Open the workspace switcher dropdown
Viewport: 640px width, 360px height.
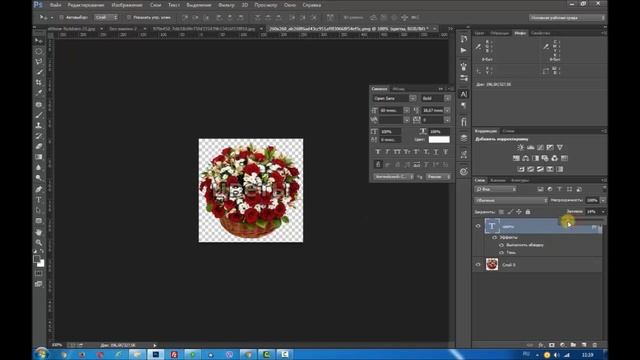567,18
